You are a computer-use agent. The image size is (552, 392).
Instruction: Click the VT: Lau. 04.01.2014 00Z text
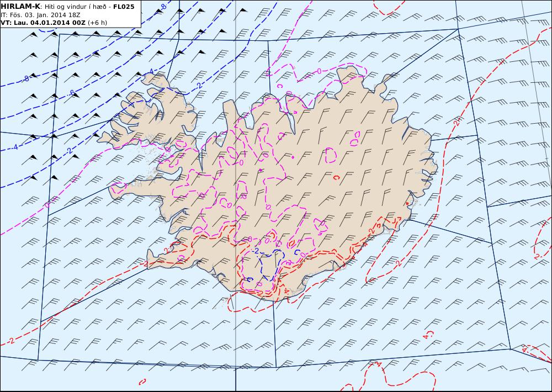(x=43, y=23)
